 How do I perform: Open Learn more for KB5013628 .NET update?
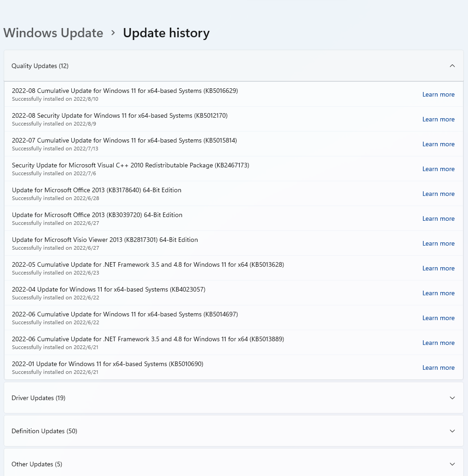point(438,268)
